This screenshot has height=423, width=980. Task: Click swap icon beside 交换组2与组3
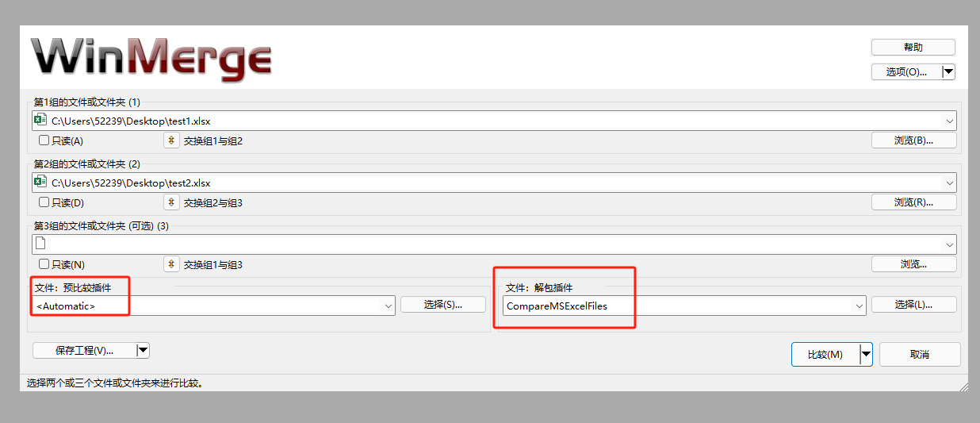(171, 202)
